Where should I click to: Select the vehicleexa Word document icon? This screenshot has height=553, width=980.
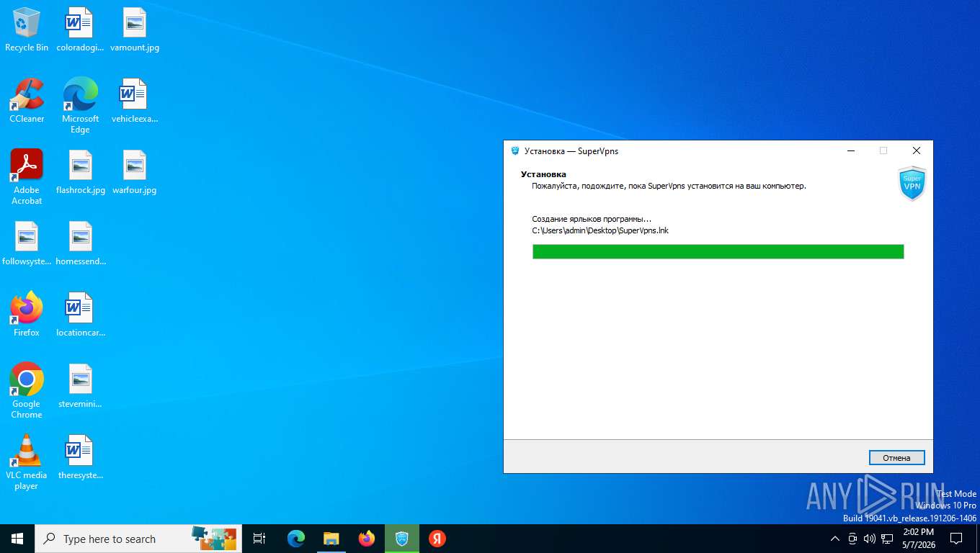135,101
